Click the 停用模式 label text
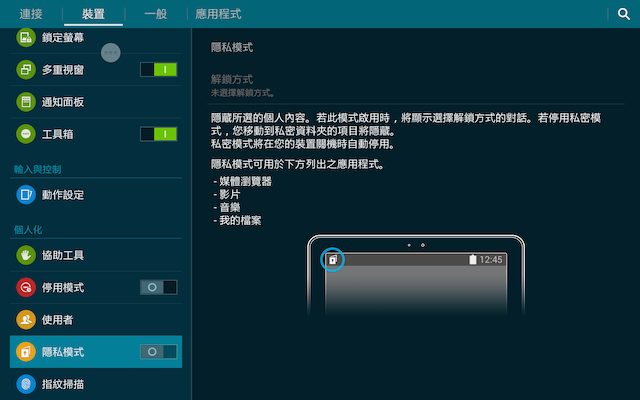Screen dimensions: 640x400 (x=63, y=288)
